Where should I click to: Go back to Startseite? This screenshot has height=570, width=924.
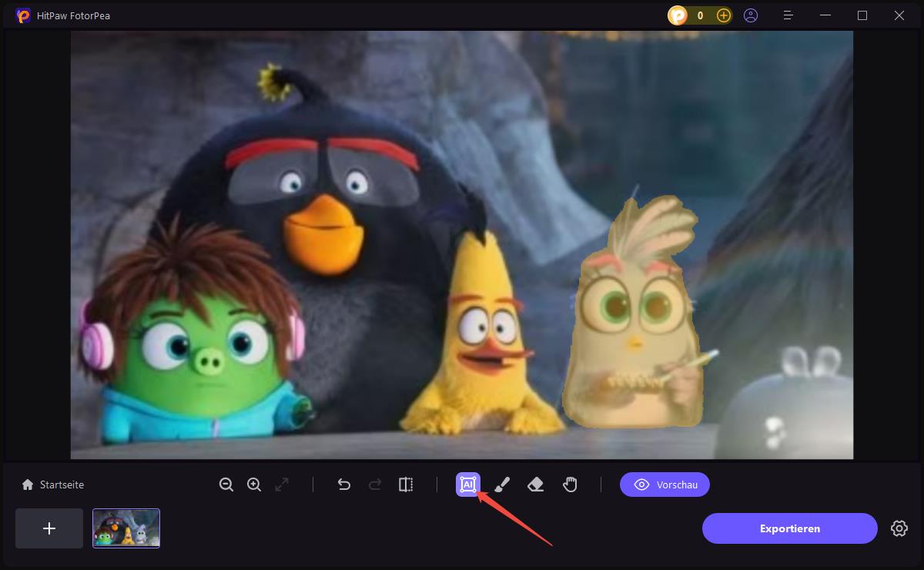pos(53,484)
